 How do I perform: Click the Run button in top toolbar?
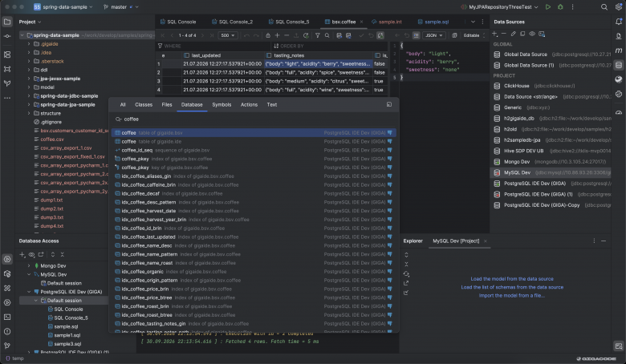(x=548, y=6)
